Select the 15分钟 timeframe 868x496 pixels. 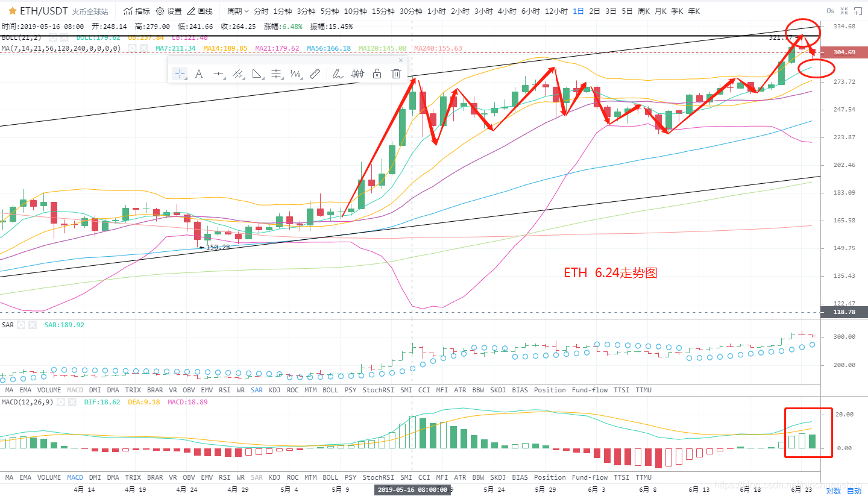[383, 11]
